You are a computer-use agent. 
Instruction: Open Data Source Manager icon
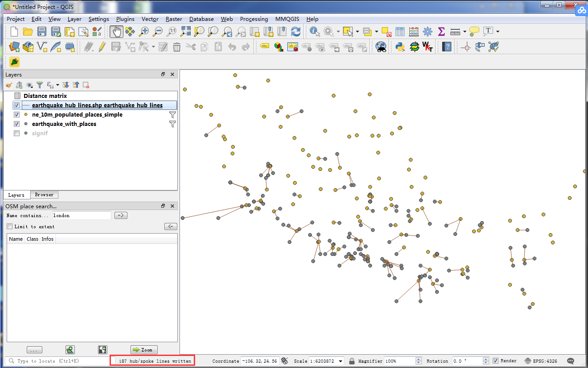14,46
